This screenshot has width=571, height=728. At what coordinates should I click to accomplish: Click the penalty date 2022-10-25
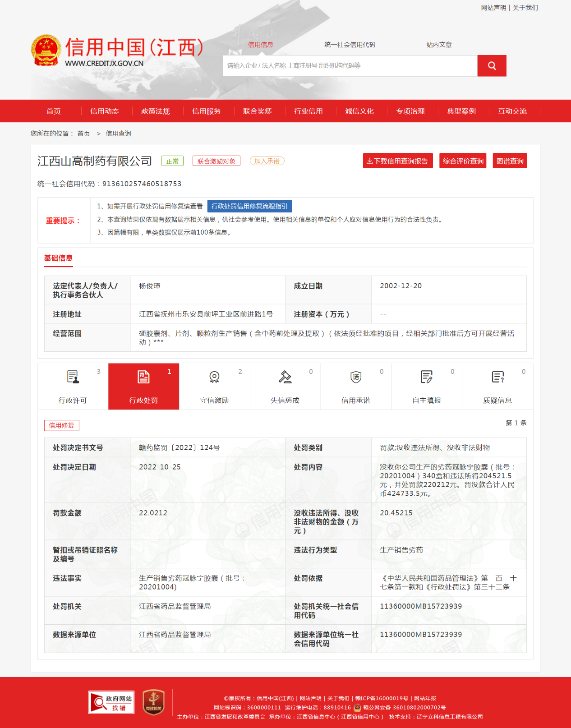pyautogui.click(x=160, y=467)
